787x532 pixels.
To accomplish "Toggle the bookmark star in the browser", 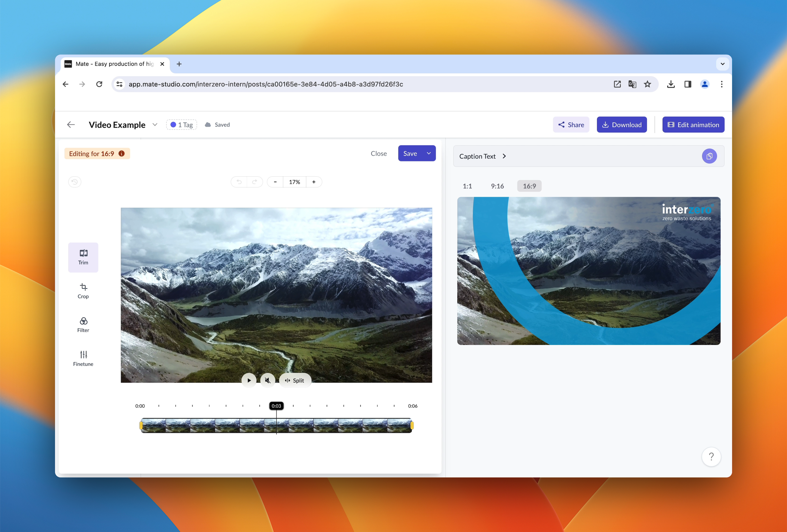I will pos(648,84).
